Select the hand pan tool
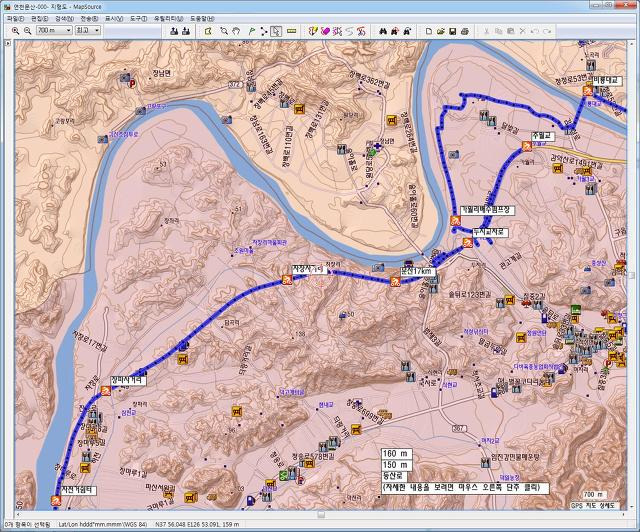The height and width of the screenshot is (532, 640). (236, 31)
